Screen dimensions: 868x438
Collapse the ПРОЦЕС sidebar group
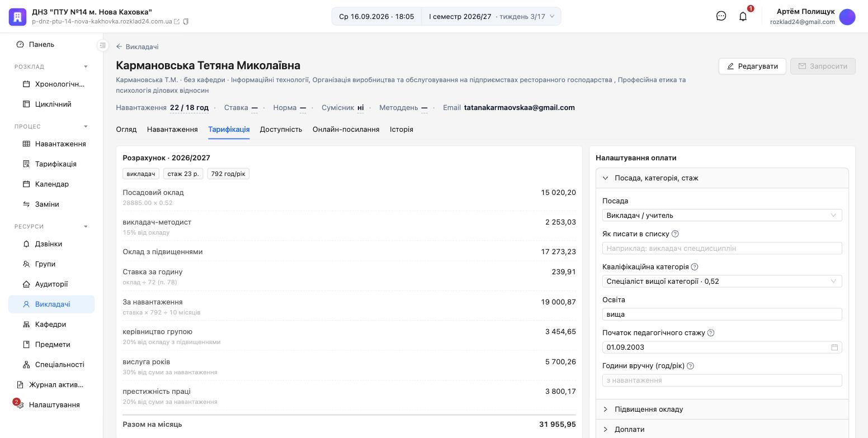[51, 127]
